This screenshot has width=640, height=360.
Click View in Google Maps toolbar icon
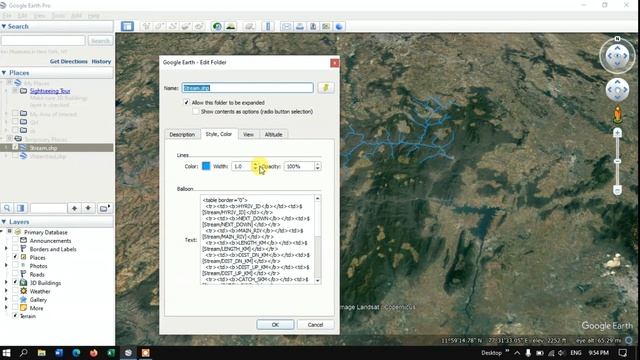click(x=326, y=27)
